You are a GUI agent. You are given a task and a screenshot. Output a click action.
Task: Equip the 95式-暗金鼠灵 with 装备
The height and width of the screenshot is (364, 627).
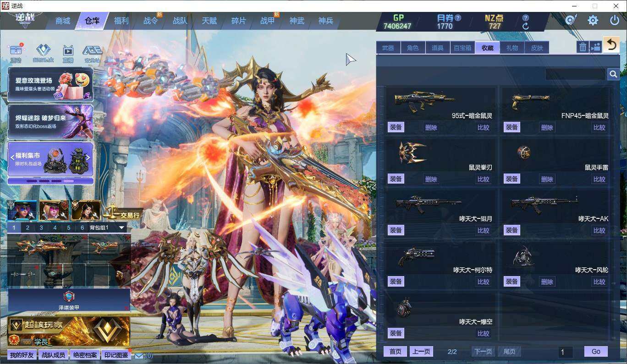click(396, 127)
